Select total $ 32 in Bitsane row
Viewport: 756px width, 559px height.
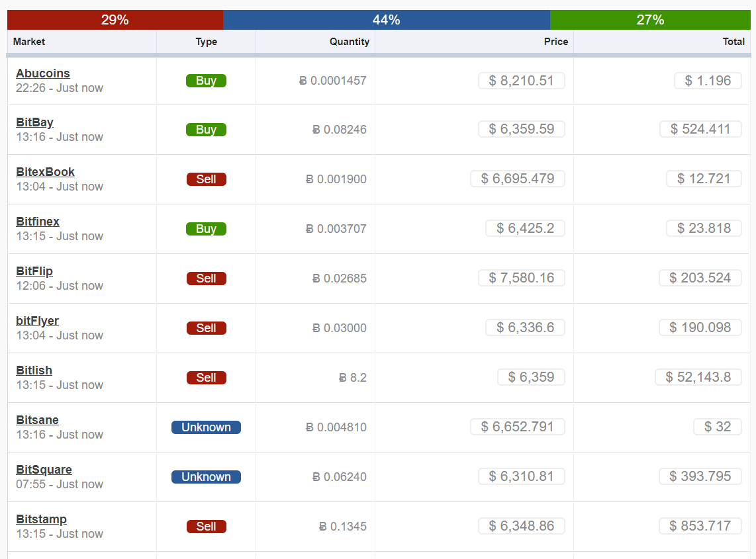pos(718,427)
